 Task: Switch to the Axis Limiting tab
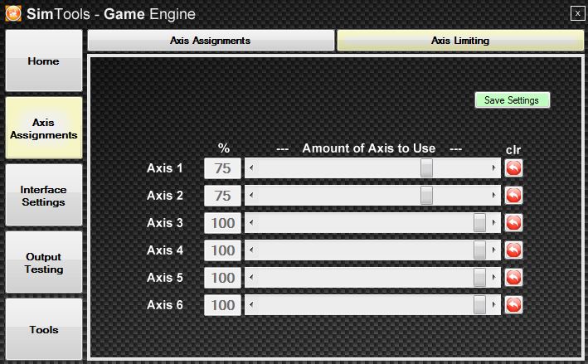(x=460, y=40)
